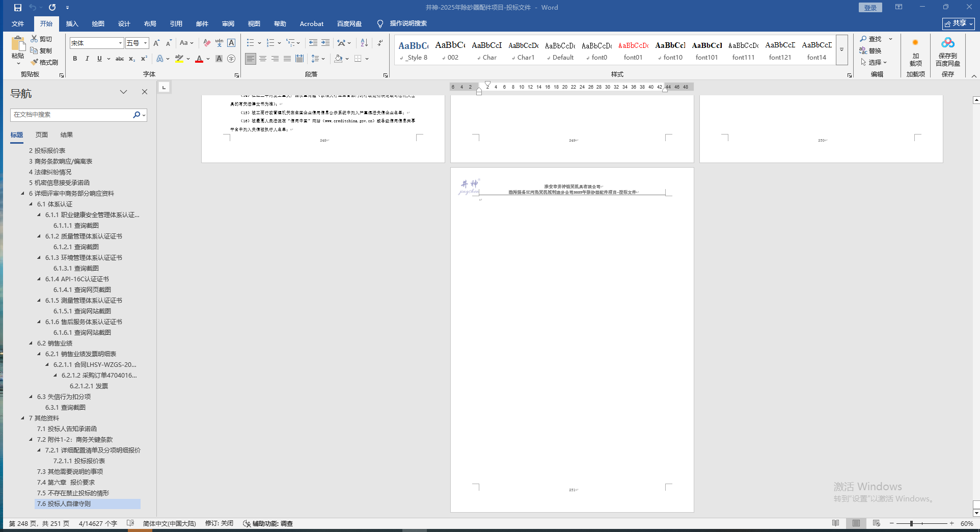Collapse the 6.1 体系认证 heading

[x=31, y=204]
